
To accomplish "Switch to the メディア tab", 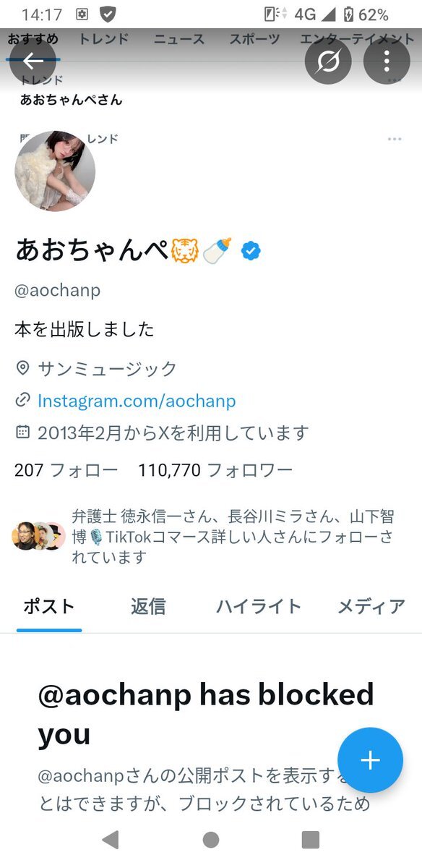I will 371,606.
